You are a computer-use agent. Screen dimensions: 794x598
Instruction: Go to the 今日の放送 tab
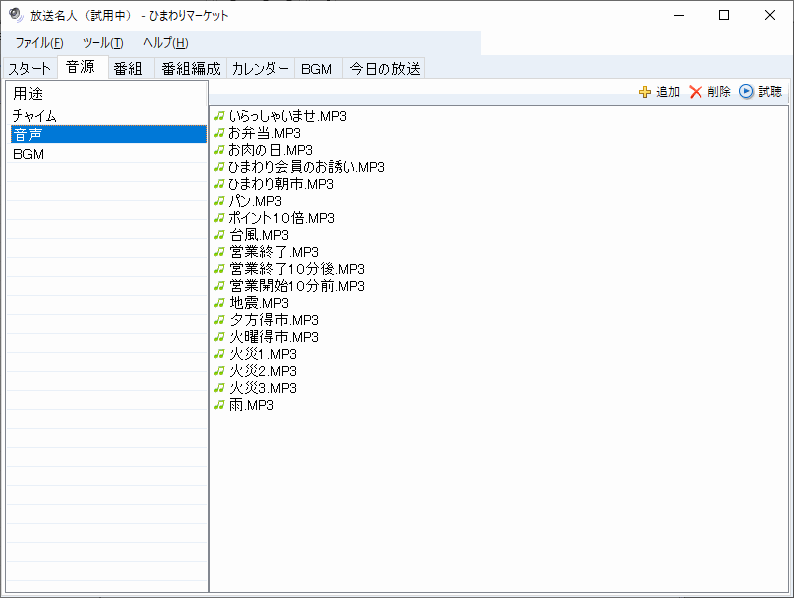point(384,69)
